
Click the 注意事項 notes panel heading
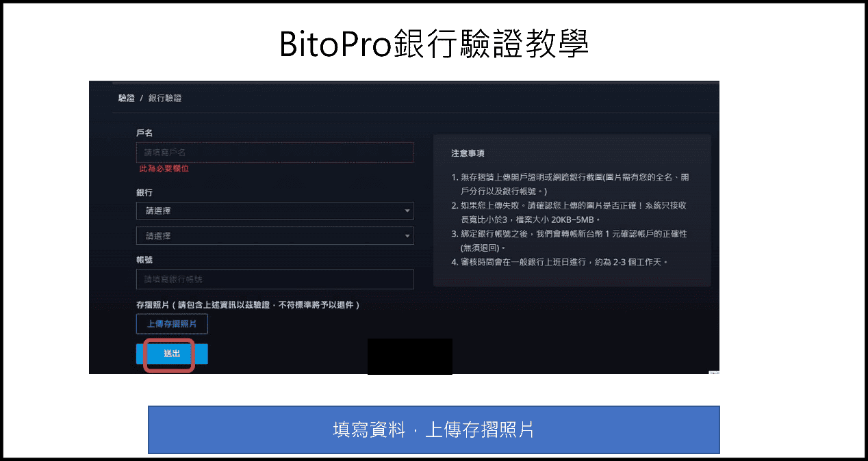pos(468,153)
